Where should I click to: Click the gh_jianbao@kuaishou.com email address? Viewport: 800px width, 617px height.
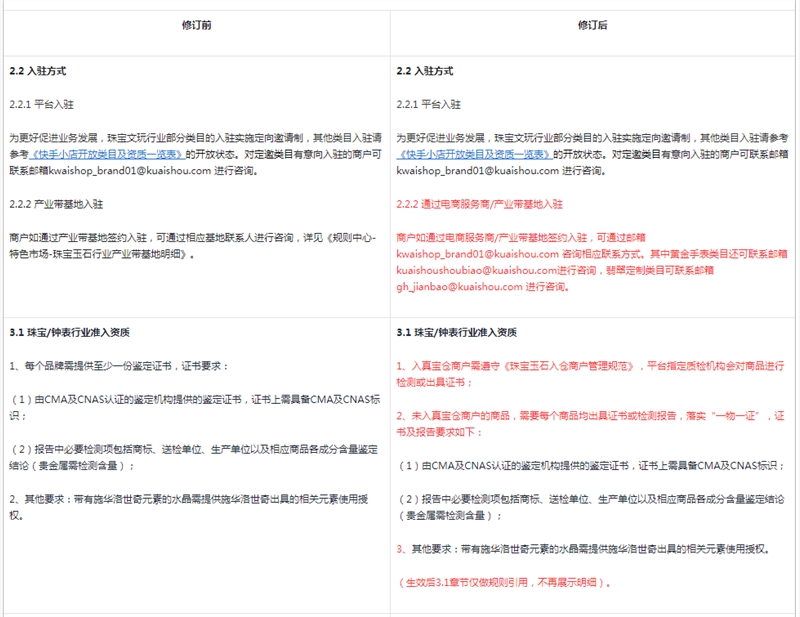tap(460, 287)
